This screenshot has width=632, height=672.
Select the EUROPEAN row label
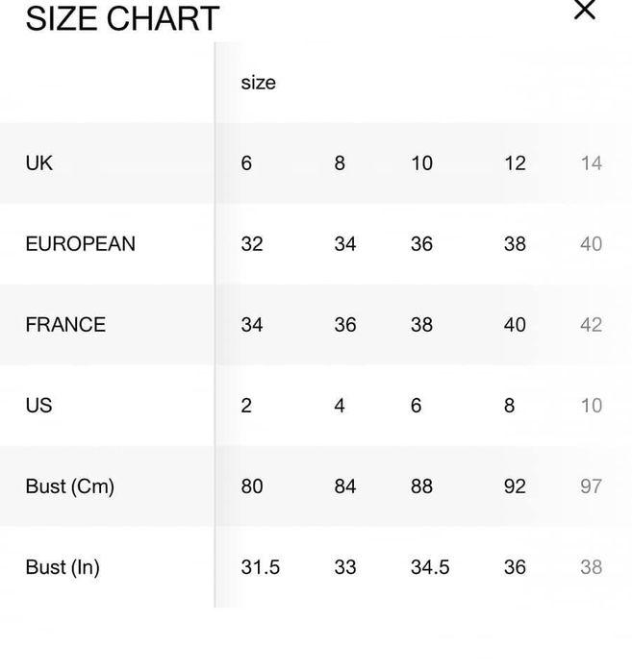coord(80,244)
